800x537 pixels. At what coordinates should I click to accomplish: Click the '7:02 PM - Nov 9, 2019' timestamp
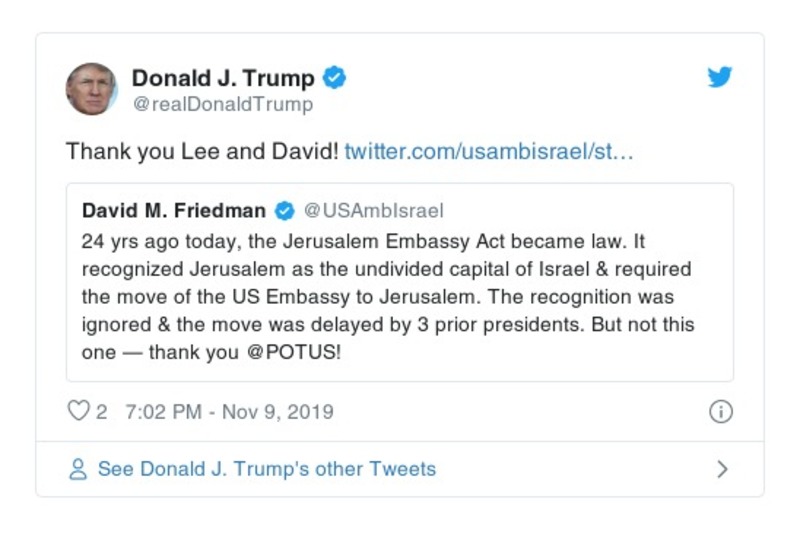point(229,412)
